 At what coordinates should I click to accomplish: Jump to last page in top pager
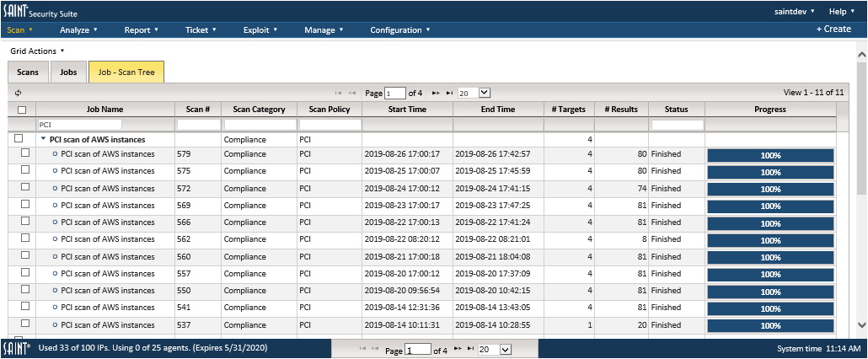click(x=449, y=93)
